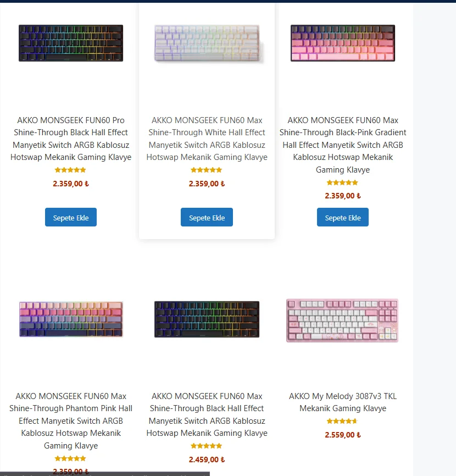Open FUN60 Max Phantom Pink title link
Screen dimensions: 456x476
click(x=71, y=420)
